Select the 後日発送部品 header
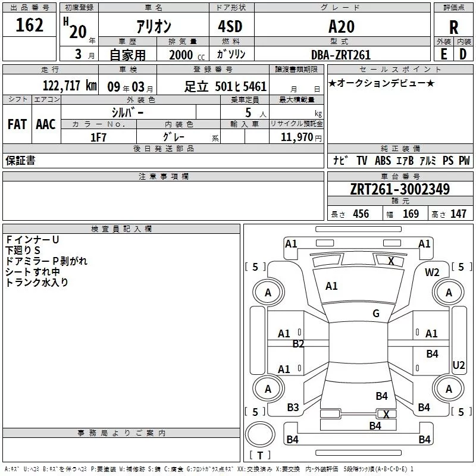The width and height of the screenshot is (476, 476). [x=163, y=148]
